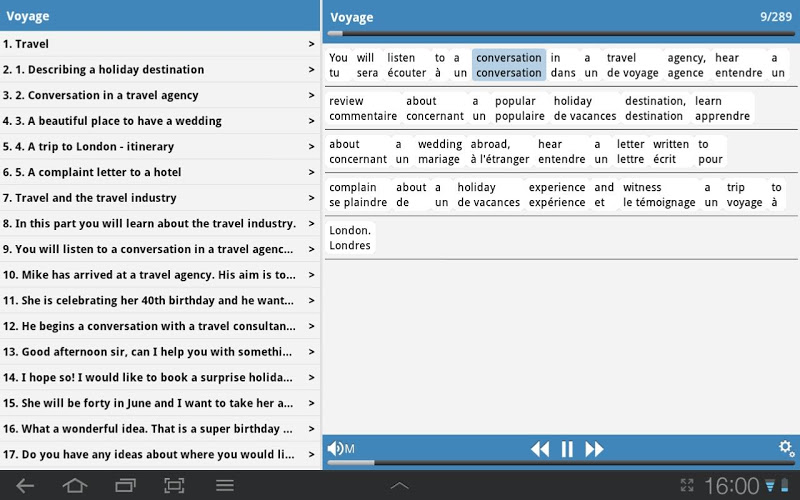Tap the battery status icon

(x=784, y=485)
